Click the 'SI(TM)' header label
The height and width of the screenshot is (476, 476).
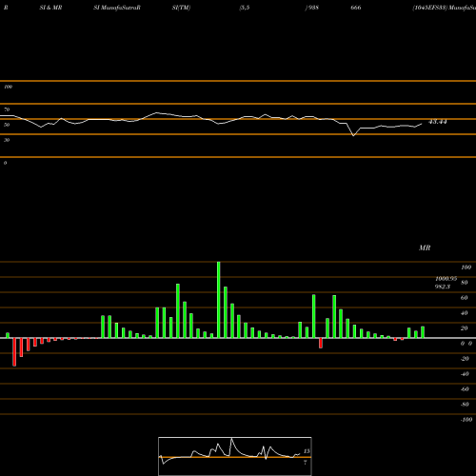point(181,8)
